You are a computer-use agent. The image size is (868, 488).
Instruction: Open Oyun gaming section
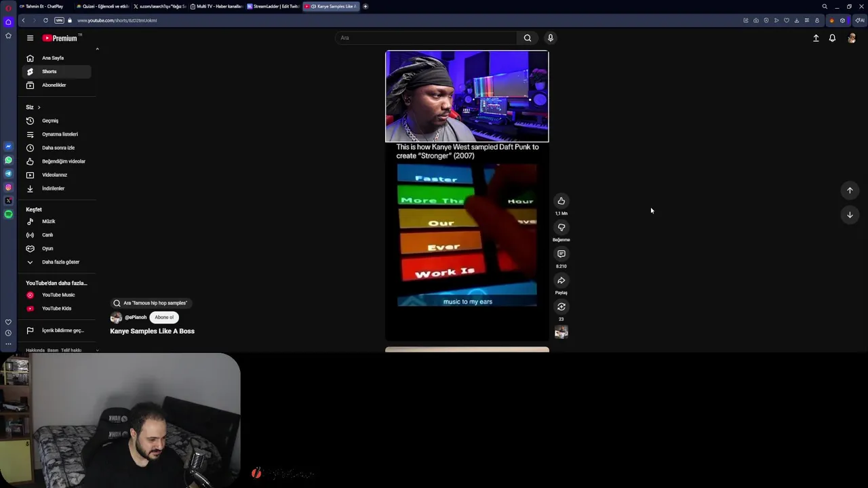(56, 248)
